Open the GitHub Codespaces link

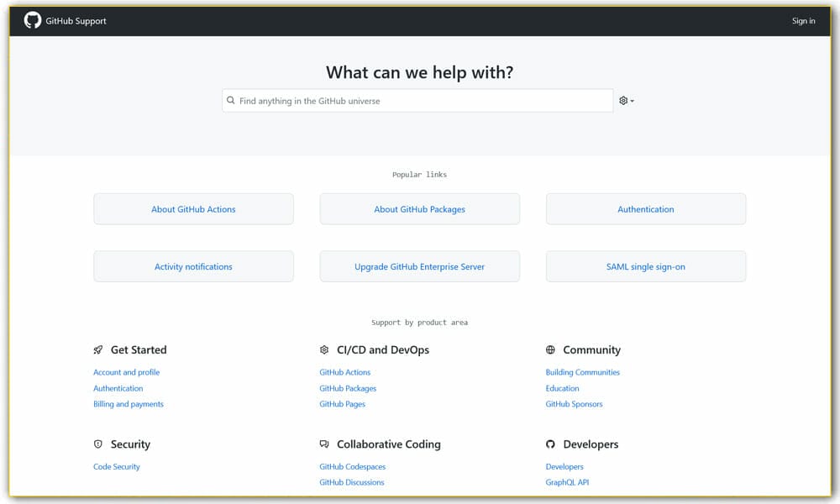[352, 466]
